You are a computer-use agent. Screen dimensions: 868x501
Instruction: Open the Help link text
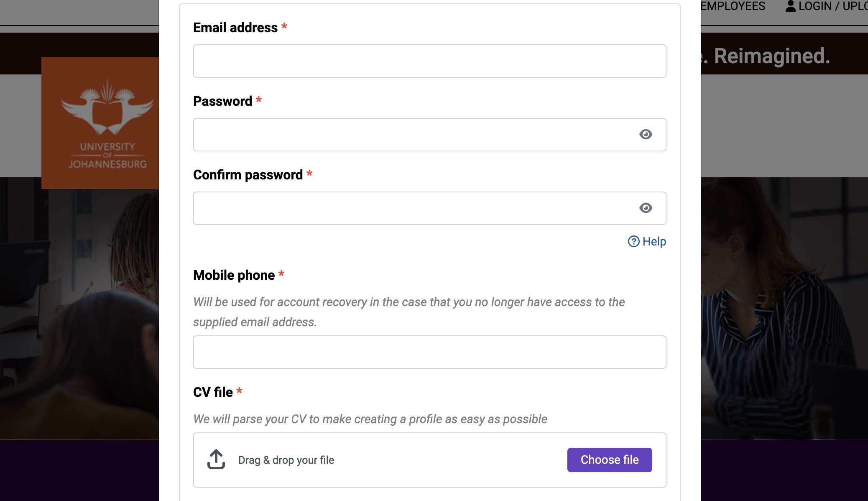click(654, 241)
